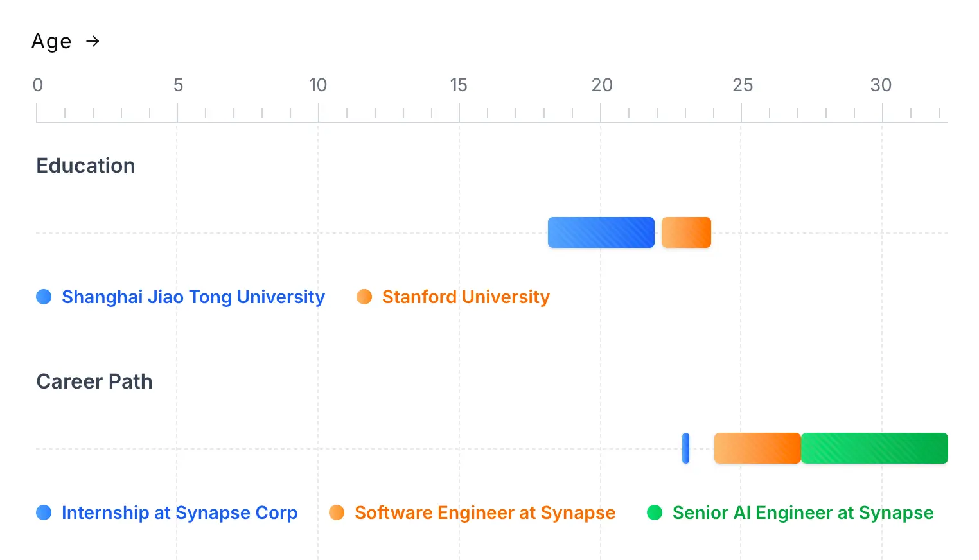Viewport: 979px width, 560px height.
Task: Click the blue Shanghai Jiao Tong legend dot
Action: pos(44,297)
